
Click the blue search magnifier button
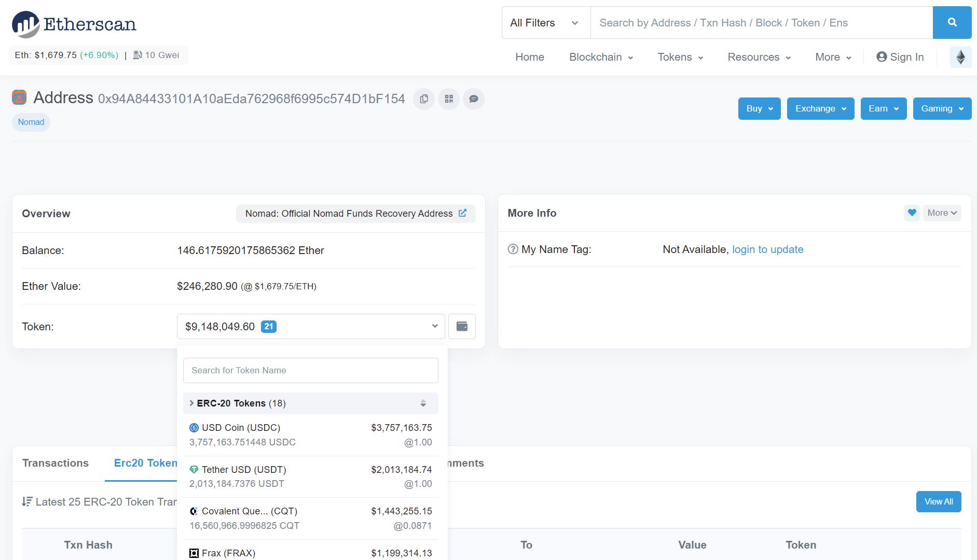952,22
